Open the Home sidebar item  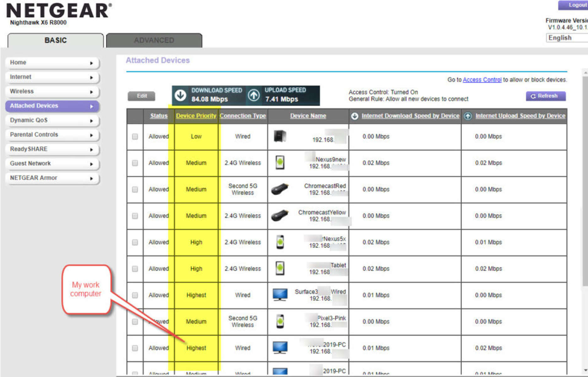click(52, 63)
